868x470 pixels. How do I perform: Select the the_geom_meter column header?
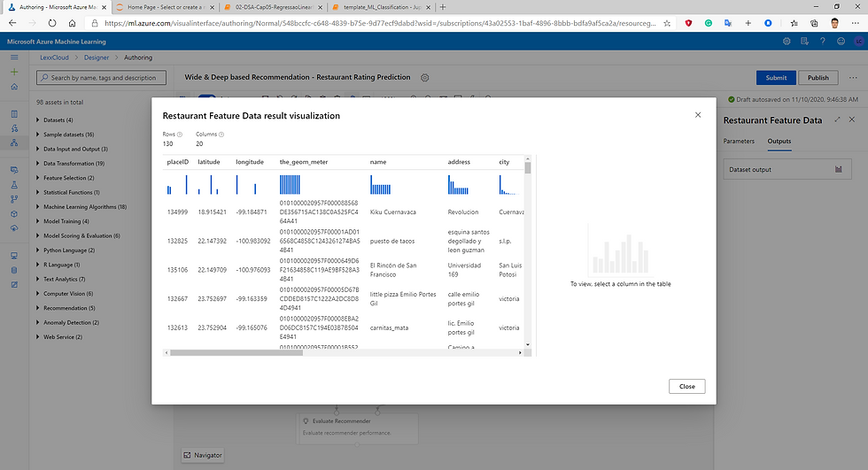(x=303, y=162)
